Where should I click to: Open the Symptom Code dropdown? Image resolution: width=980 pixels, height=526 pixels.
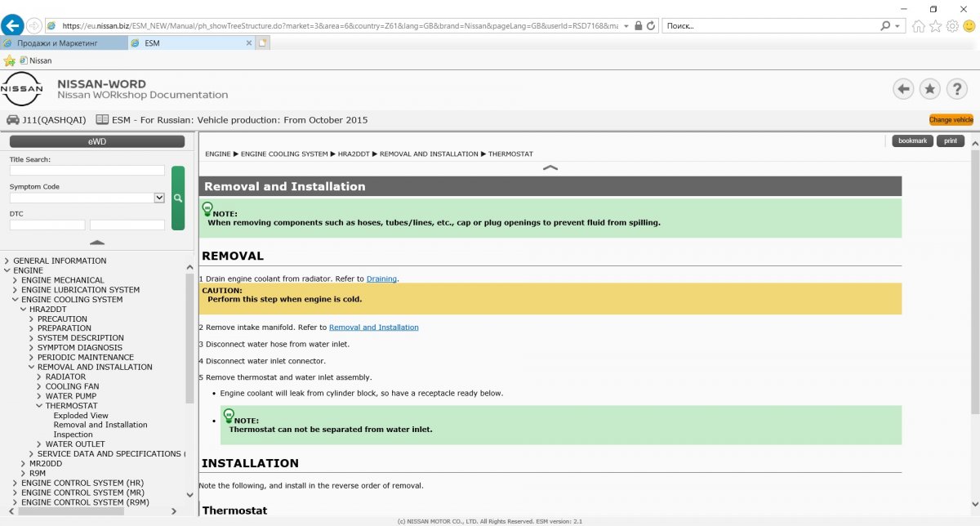159,198
